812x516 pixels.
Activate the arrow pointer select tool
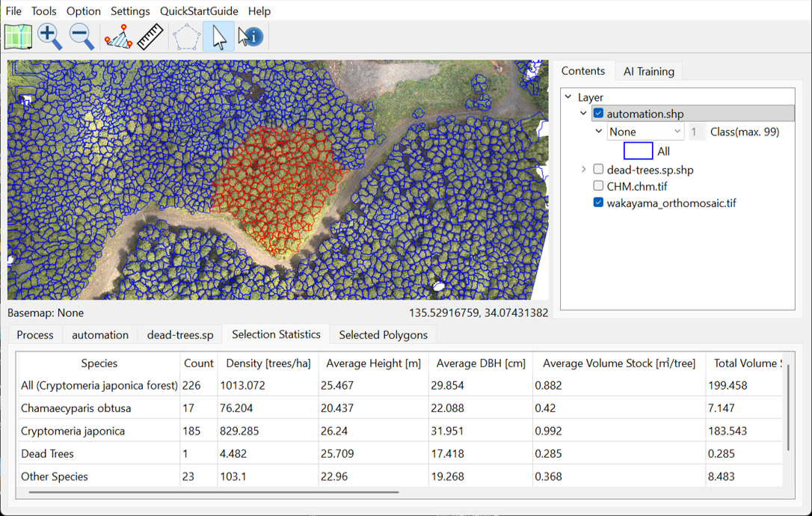click(x=218, y=37)
